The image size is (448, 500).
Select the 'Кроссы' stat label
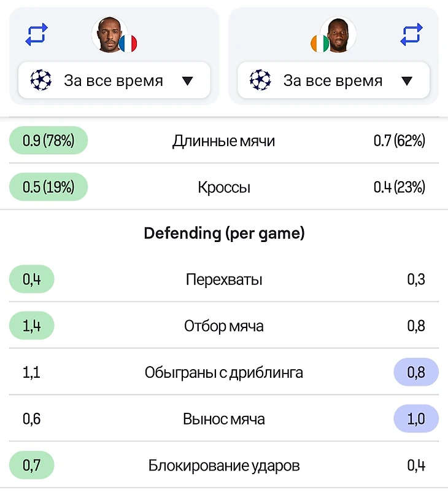pyautogui.click(x=223, y=187)
